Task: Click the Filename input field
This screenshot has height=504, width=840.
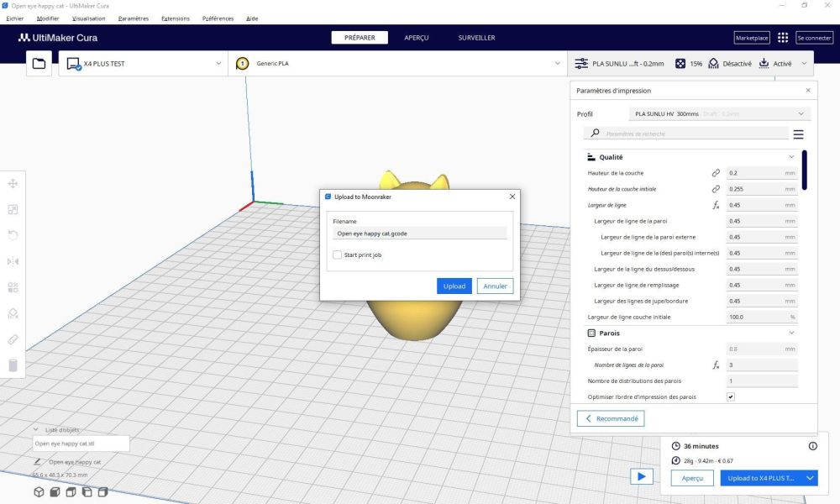Action: [419, 234]
